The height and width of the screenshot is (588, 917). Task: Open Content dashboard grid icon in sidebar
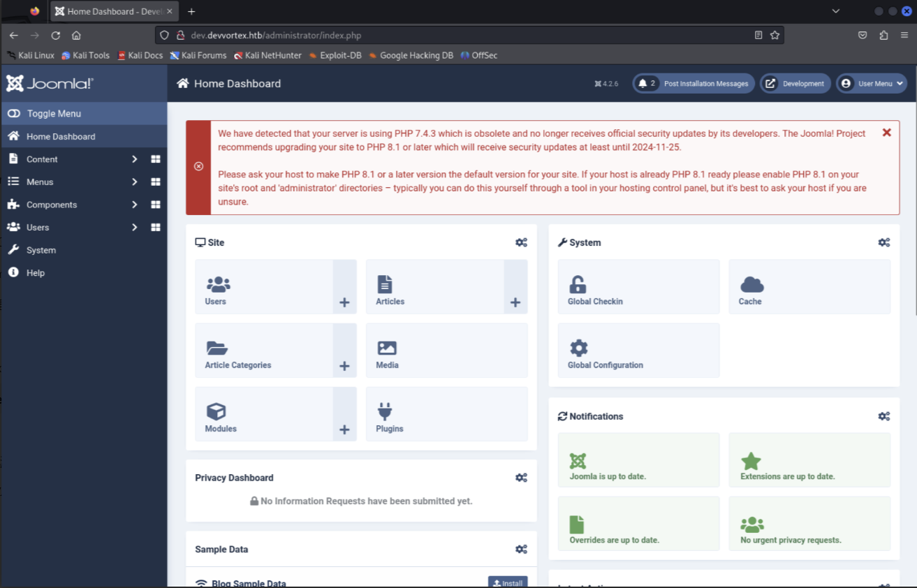click(156, 159)
